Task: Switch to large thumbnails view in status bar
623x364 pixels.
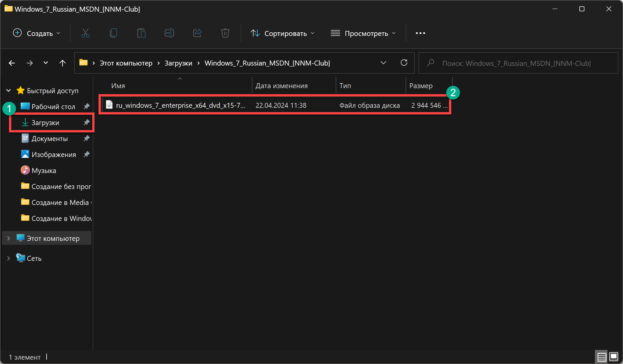Action: 614,357
